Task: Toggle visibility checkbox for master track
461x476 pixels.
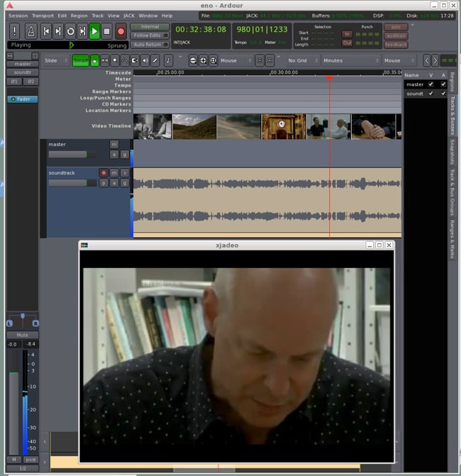Action: coord(431,84)
